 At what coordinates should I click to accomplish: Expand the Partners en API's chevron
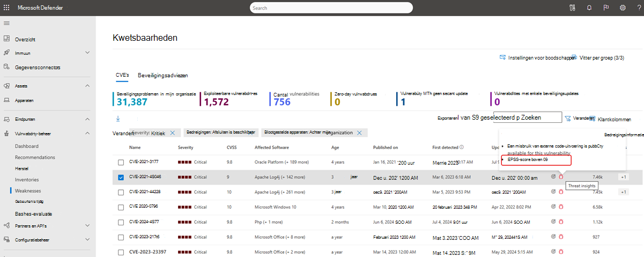tap(87, 225)
